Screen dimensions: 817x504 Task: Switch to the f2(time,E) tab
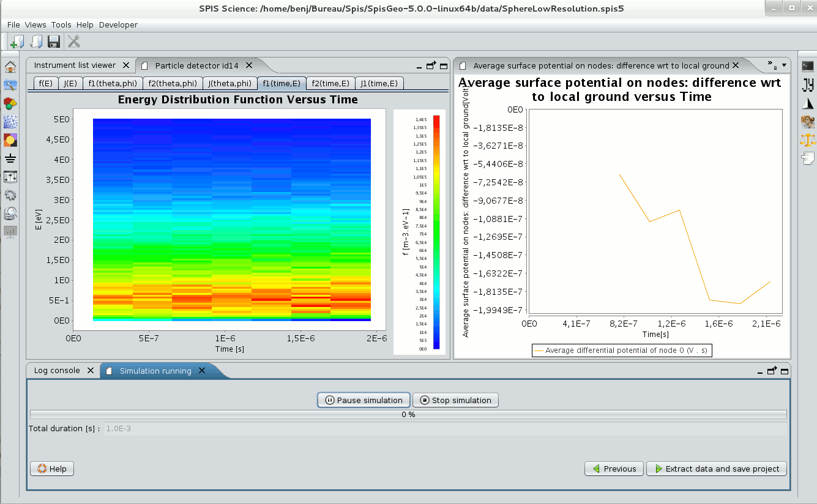click(x=330, y=84)
